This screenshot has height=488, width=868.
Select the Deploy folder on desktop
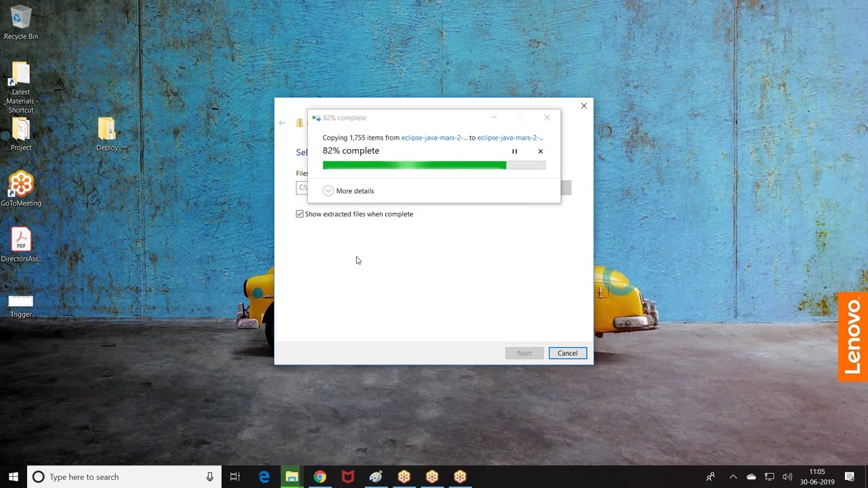coord(107,134)
